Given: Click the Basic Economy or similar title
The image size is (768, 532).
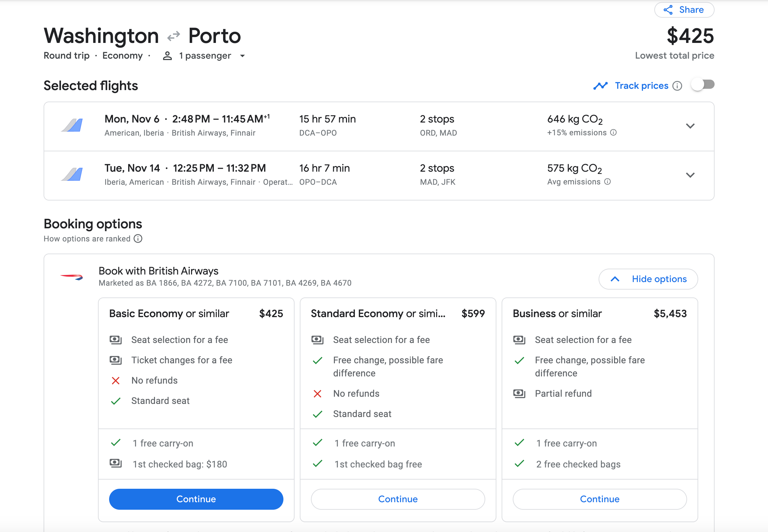Looking at the screenshot, I should (x=169, y=314).
